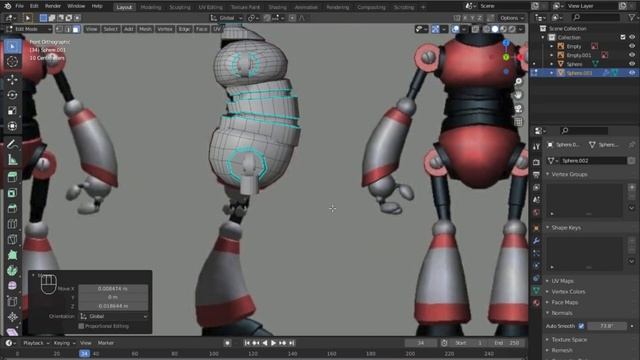The width and height of the screenshot is (640, 360).
Task: Select the Measure tool
Action: [12, 160]
